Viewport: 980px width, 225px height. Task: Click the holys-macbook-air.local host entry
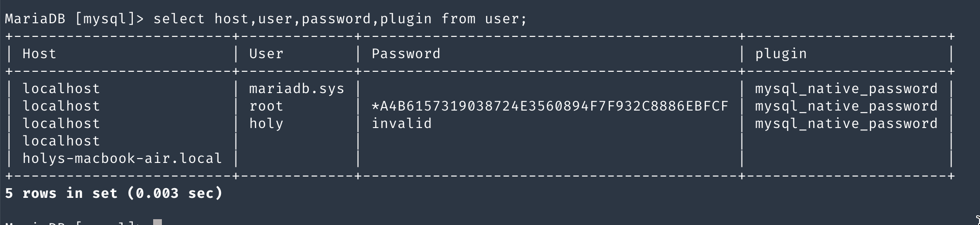122,159
